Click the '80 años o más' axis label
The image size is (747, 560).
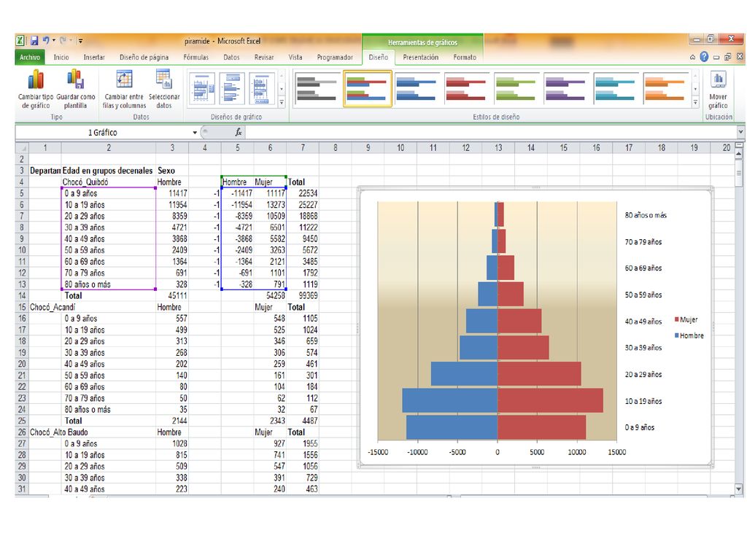(x=646, y=215)
